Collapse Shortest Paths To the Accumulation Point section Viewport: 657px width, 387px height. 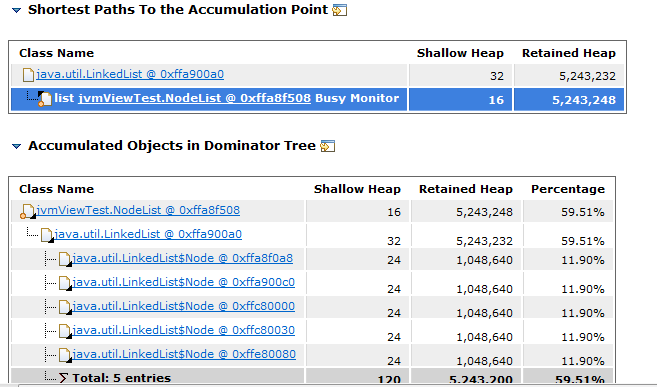click(16, 10)
